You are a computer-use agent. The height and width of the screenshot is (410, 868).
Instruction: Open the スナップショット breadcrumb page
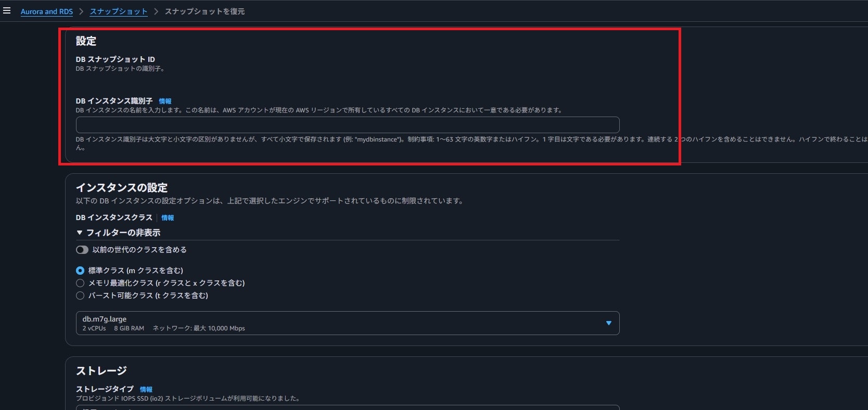(119, 10)
